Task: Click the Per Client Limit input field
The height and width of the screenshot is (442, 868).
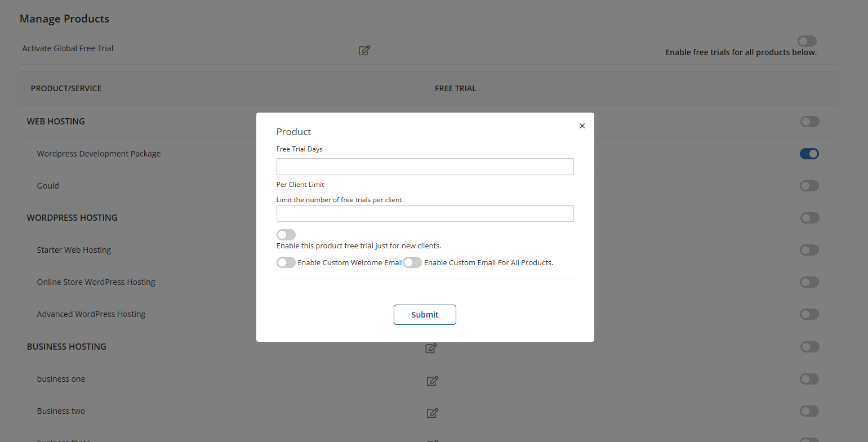Action: tap(425, 213)
